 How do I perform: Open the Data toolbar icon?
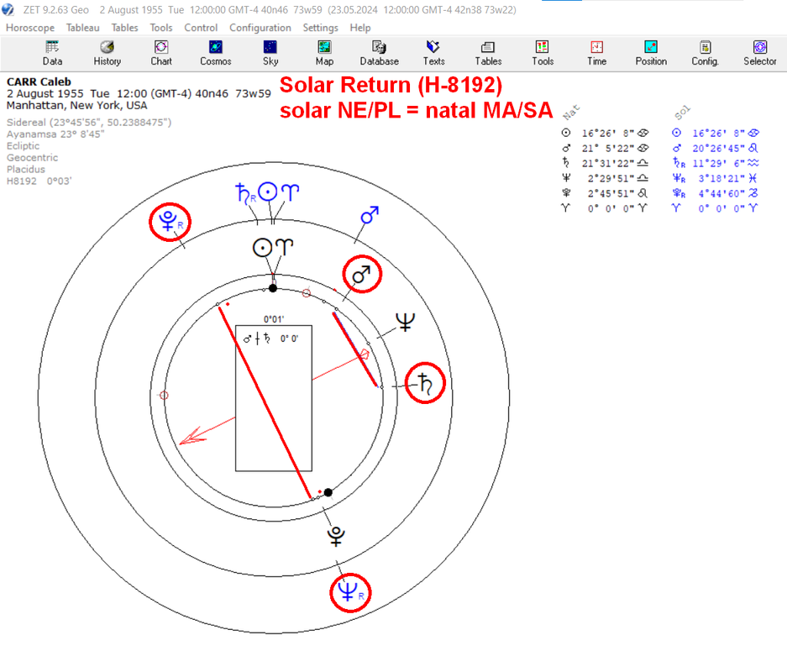52,53
